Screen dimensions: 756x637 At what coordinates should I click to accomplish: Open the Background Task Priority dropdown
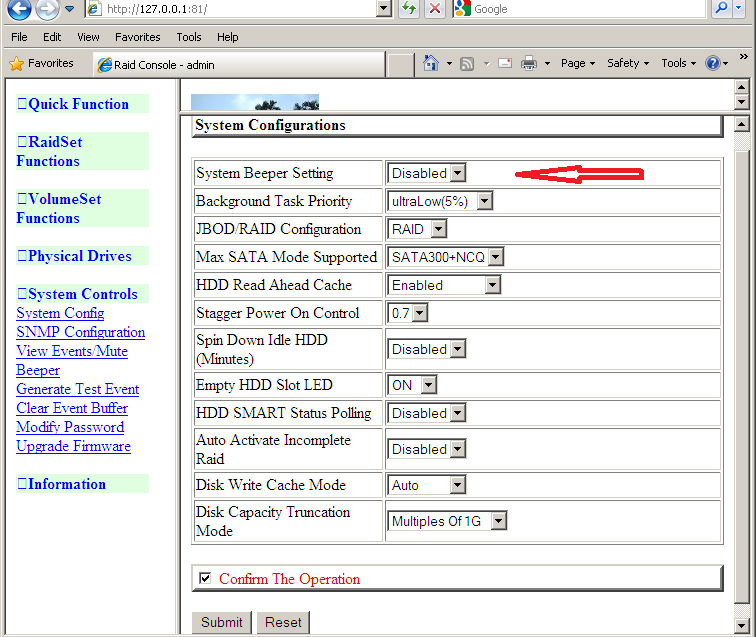pos(440,201)
